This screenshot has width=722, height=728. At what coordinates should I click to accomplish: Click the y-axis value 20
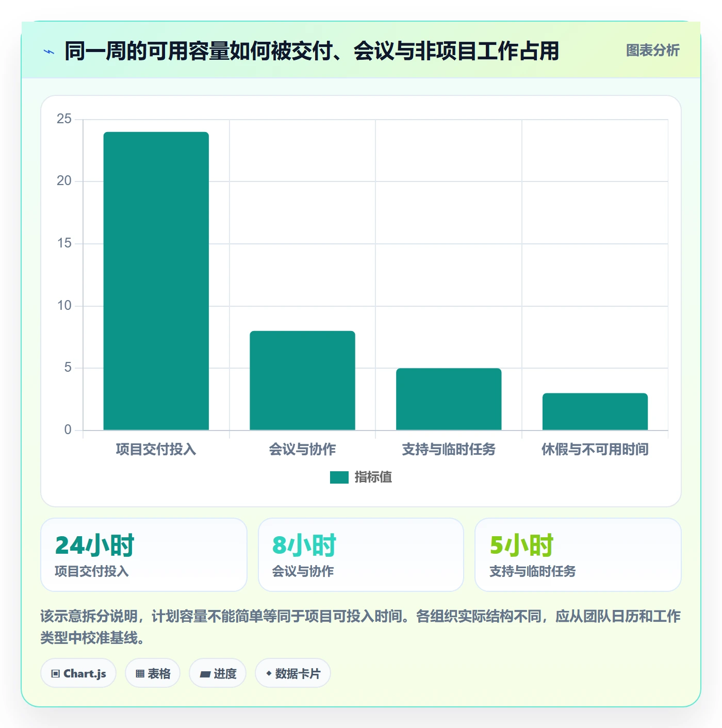[64, 181]
